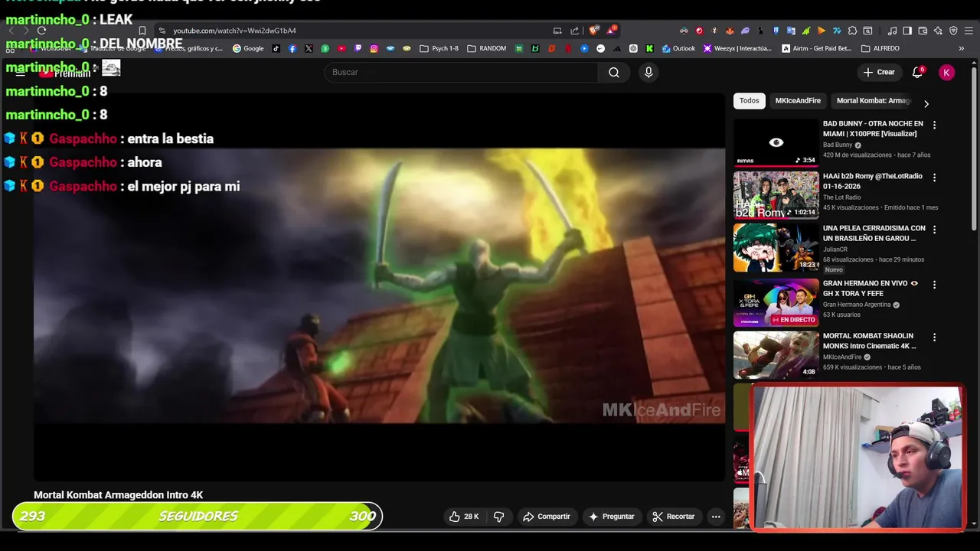
Task: Open HAAi b2b Romy video thumbnail
Action: click(776, 195)
